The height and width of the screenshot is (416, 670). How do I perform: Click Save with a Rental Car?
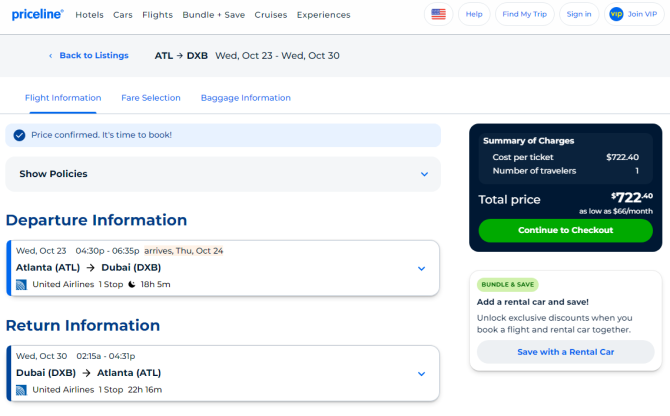click(x=565, y=352)
